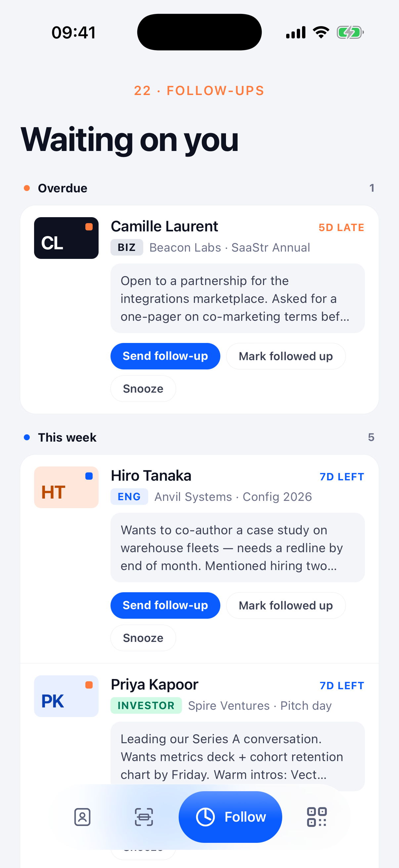Viewport: 399px width, 868px height.
Task: Tap Camille Laurent's CL avatar
Action: (66, 238)
